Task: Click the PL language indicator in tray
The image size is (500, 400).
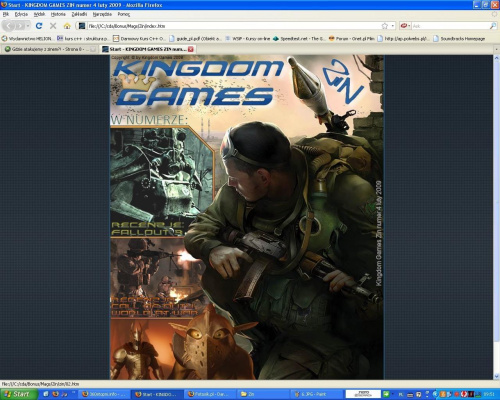Action: 401,395
